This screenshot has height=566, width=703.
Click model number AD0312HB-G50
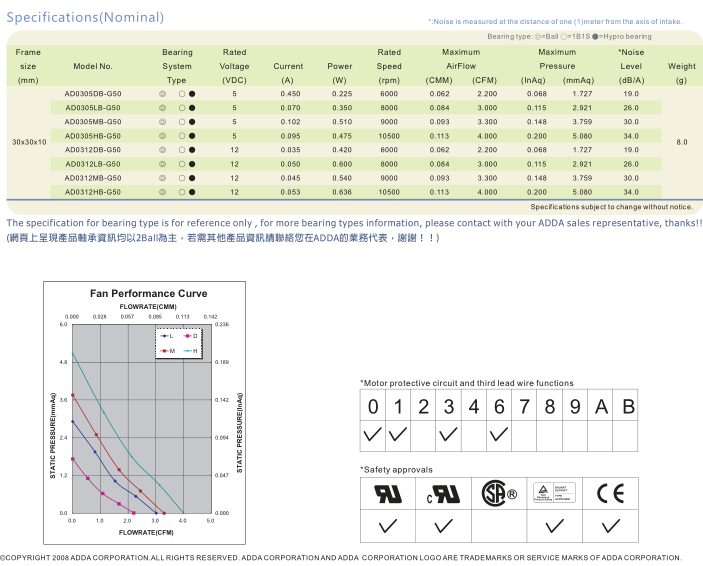click(93, 192)
